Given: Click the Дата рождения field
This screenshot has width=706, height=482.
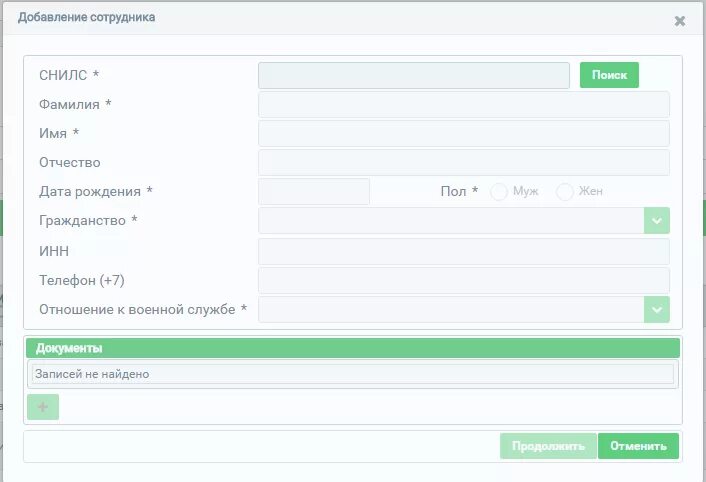Looking at the screenshot, I should point(314,192).
